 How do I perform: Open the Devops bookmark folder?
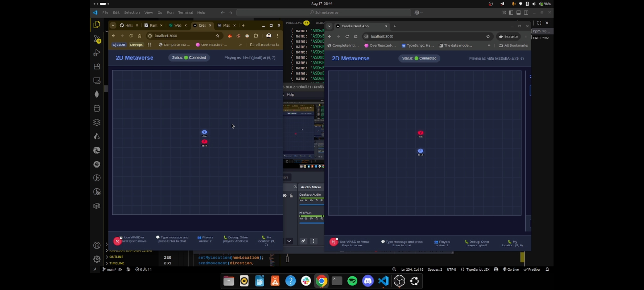(x=136, y=45)
